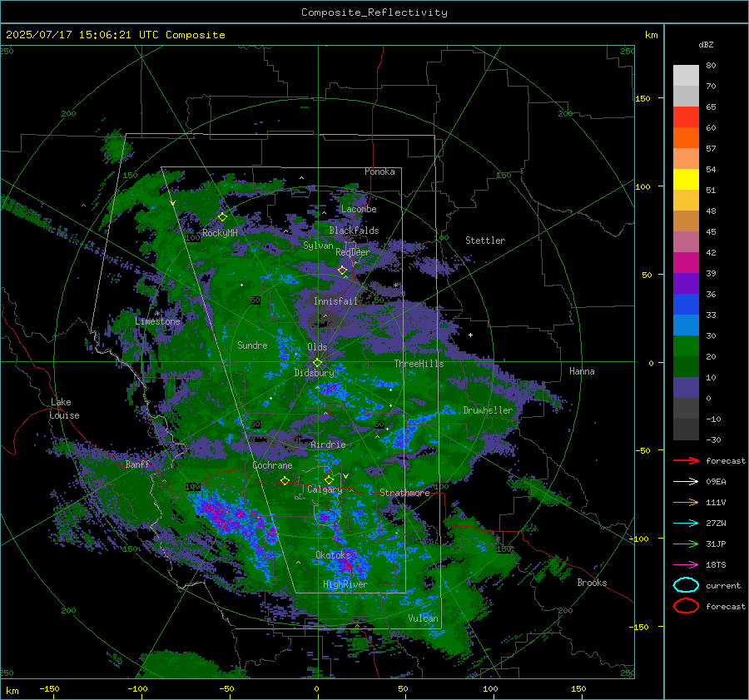Click the yellow marker below Cochrane
The image size is (749, 700).
pos(285,480)
